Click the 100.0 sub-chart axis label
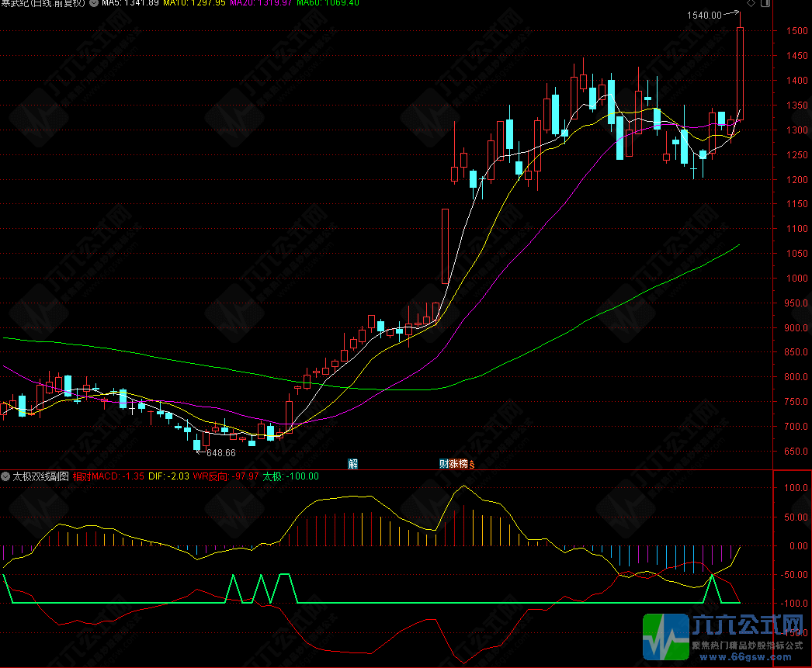Viewport: 812px width, 668px height. [796, 487]
